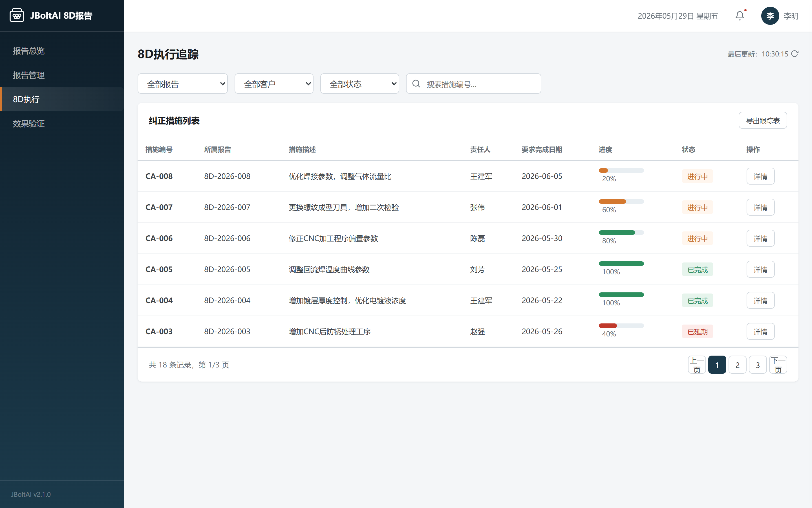Open 详情 for CA-004
Viewport: 812px width, 508px height.
click(x=760, y=300)
